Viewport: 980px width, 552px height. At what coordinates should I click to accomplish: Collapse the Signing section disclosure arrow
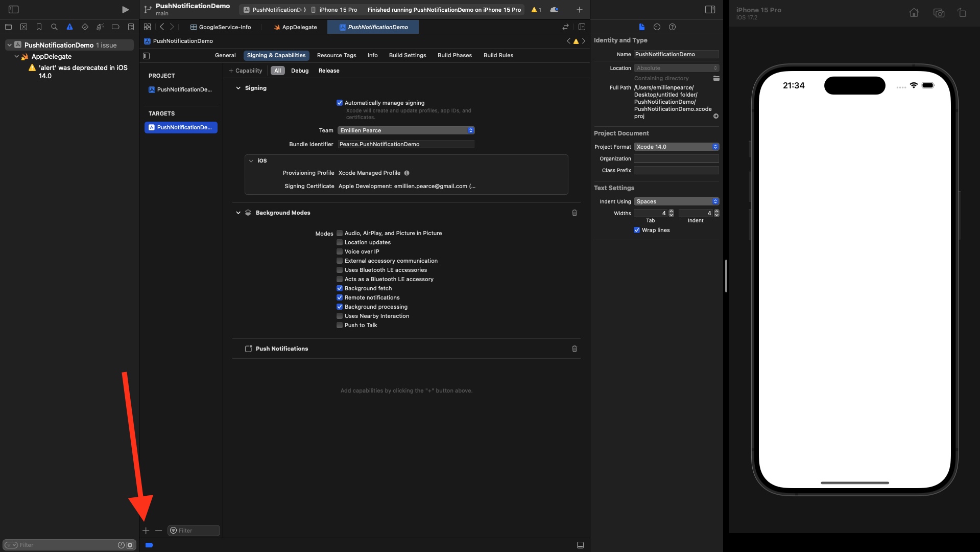(238, 88)
